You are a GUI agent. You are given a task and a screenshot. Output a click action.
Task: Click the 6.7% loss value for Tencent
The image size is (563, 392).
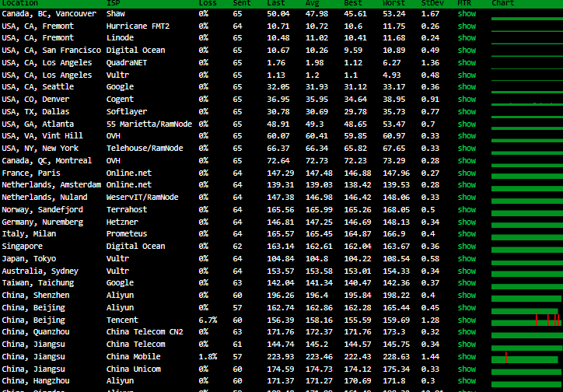(x=208, y=320)
